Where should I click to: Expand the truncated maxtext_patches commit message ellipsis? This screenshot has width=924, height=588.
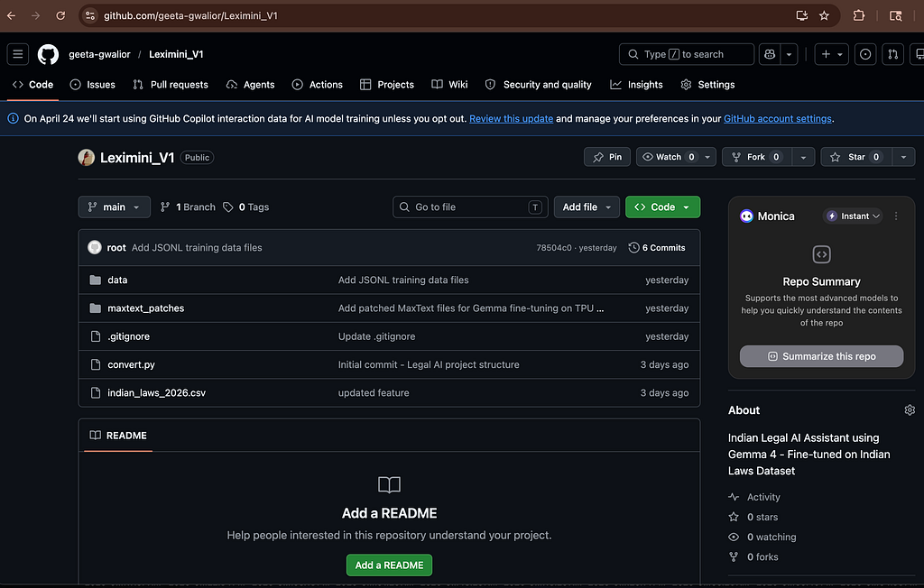click(600, 308)
